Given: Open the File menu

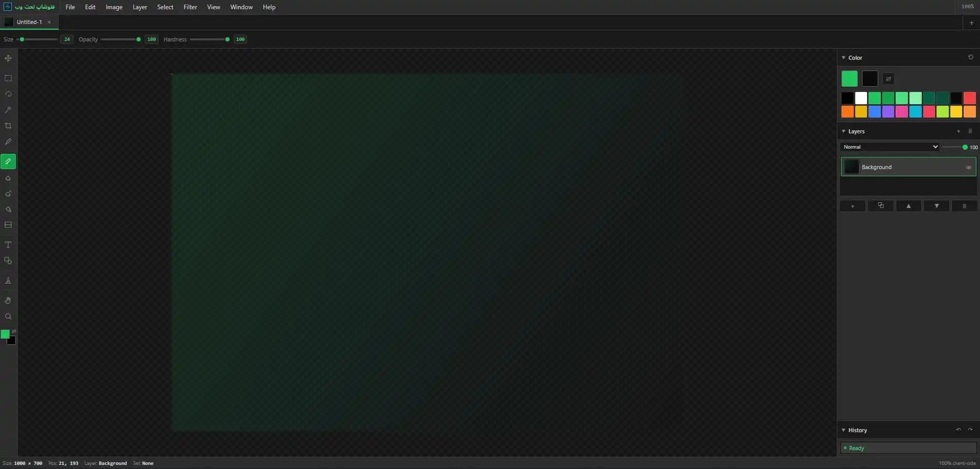Looking at the screenshot, I should click(71, 7).
